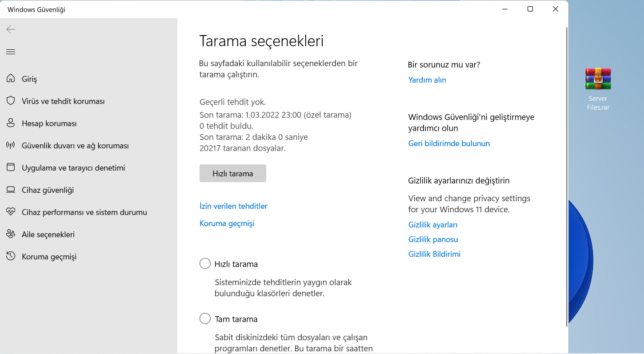Click the vertical scrollbar of the window

coord(566,178)
